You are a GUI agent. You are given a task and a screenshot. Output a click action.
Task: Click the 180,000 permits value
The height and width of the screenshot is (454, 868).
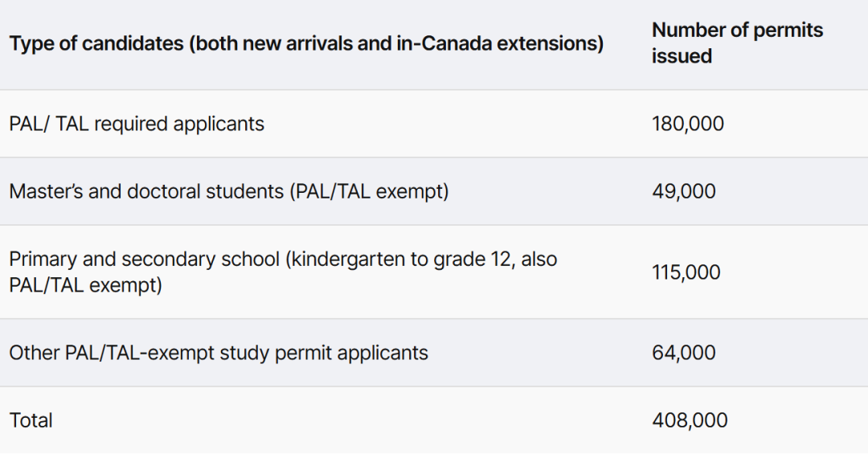pyautogui.click(x=687, y=124)
